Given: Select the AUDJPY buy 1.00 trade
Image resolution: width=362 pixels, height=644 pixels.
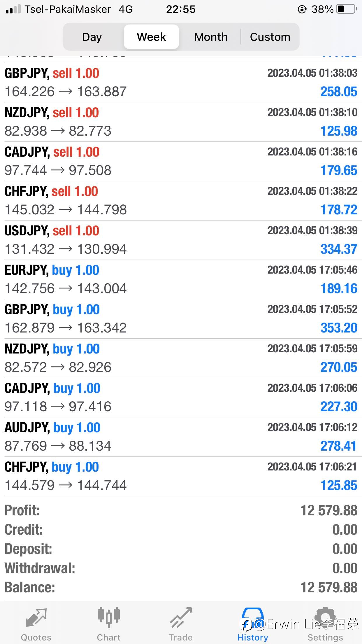Looking at the screenshot, I should coord(181,437).
